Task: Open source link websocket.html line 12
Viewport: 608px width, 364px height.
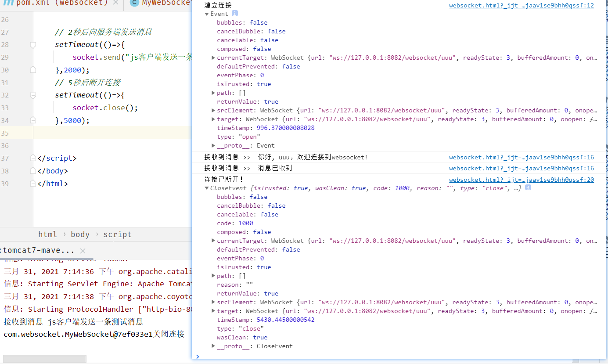Action: [x=522, y=6]
